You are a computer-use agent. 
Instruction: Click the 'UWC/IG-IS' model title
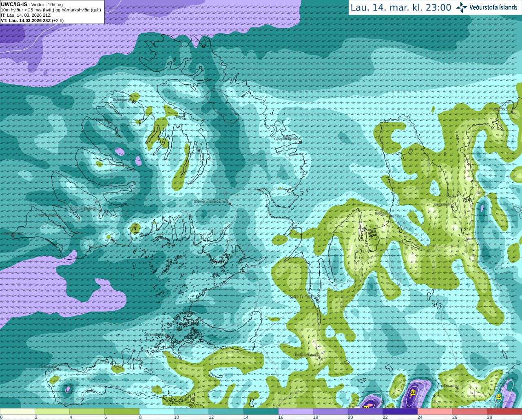coord(14,4)
